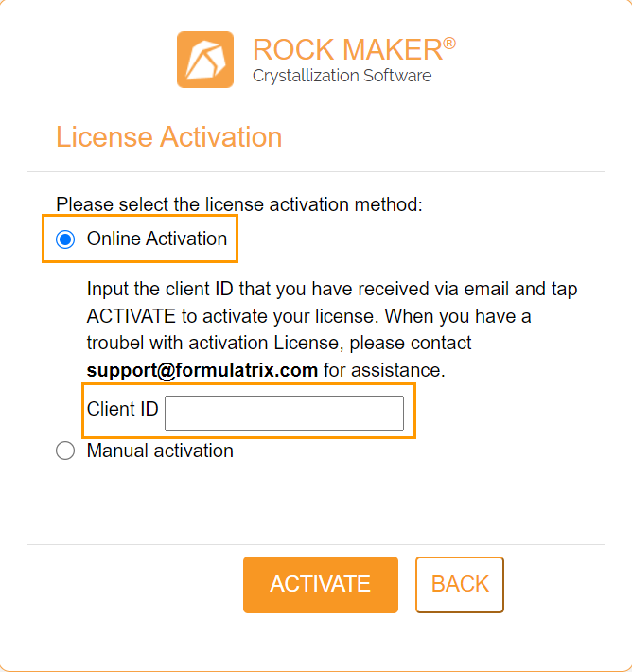632x672 pixels.
Task: Go back with the BACK button
Action: [x=459, y=585]
